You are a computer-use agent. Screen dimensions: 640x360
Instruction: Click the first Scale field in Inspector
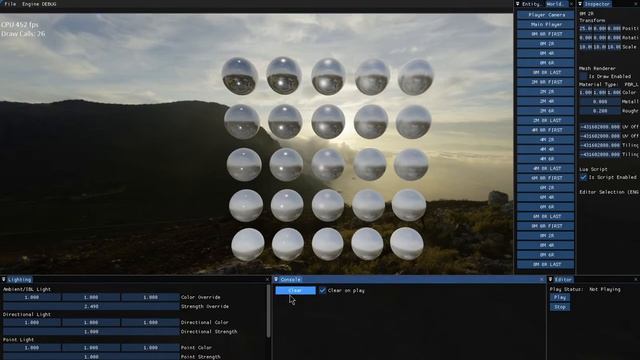pos(586,47)
